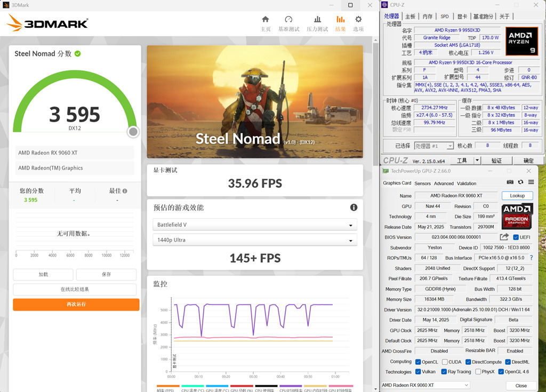
Task: Switch to the GPU-Z Sensors tab
Action: 422,183
